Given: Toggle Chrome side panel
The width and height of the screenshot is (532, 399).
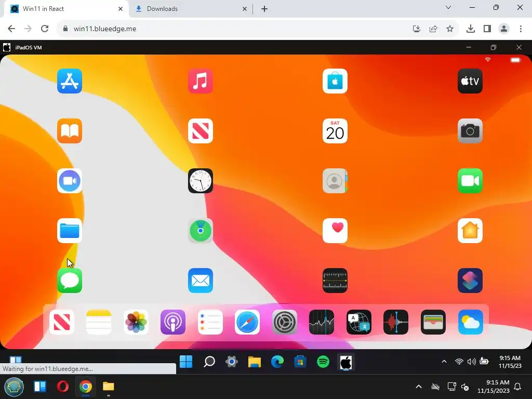Looking at the screenshot, I should tap(487, 29).
